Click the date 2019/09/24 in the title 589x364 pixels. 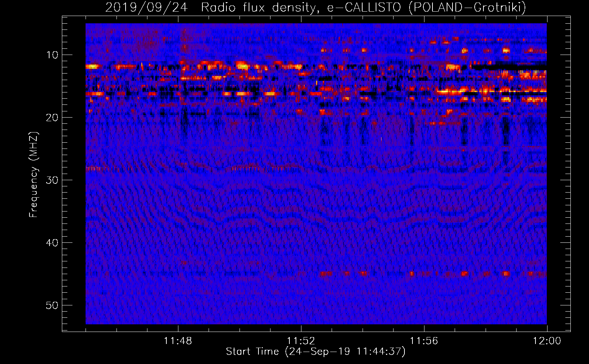(x=146, y=7)
